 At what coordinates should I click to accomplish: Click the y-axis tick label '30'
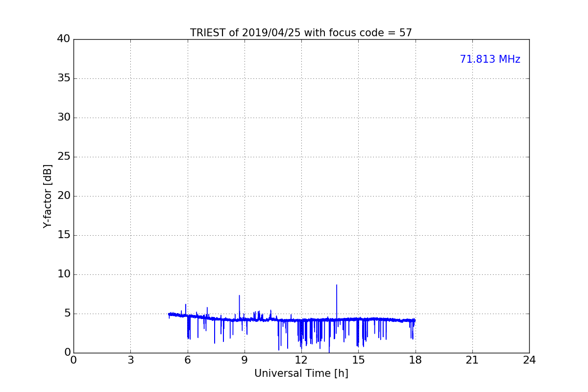coord(64,118)
